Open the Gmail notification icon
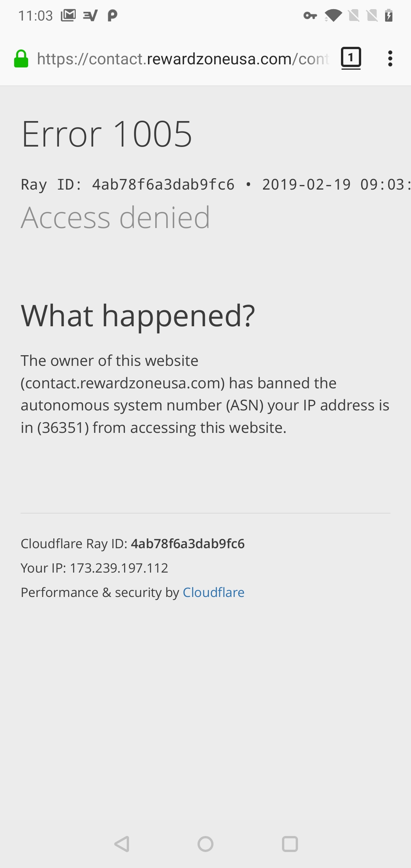The image size is (411, 868). 68,15
